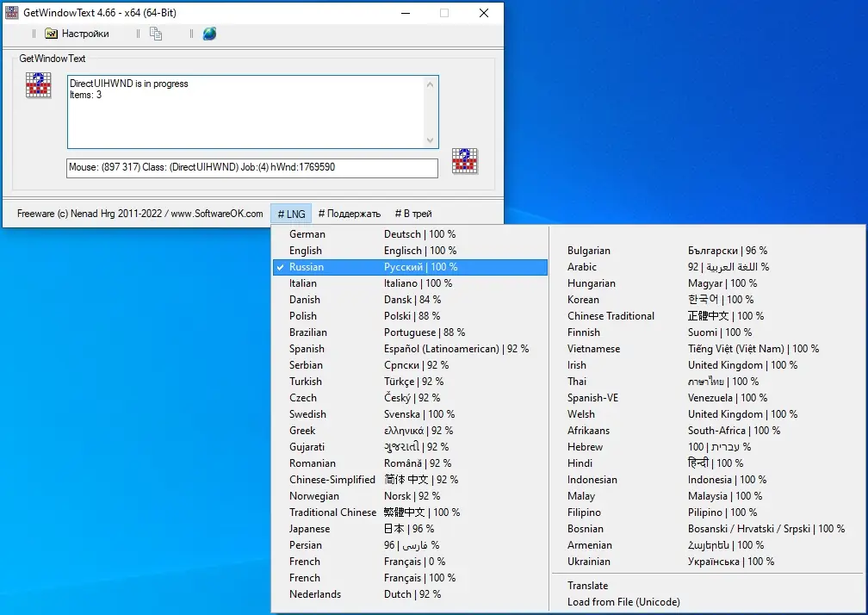Select Nederlands Dutch entry
Viewport: 868px width, 615px height.
pyautogui.click(x=410, y=594)
